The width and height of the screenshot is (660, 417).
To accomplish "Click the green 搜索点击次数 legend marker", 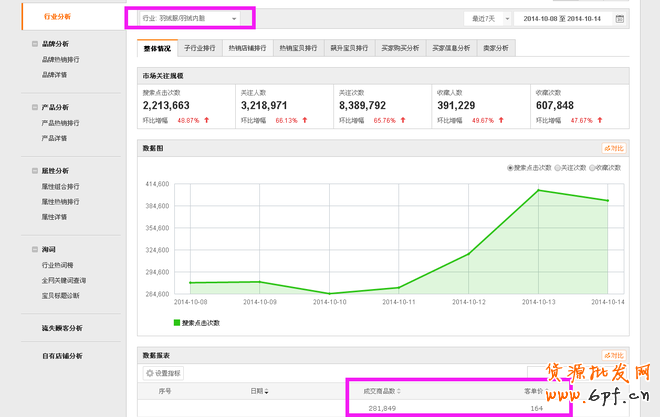I will pyautogui.click(x=177, y=323).
